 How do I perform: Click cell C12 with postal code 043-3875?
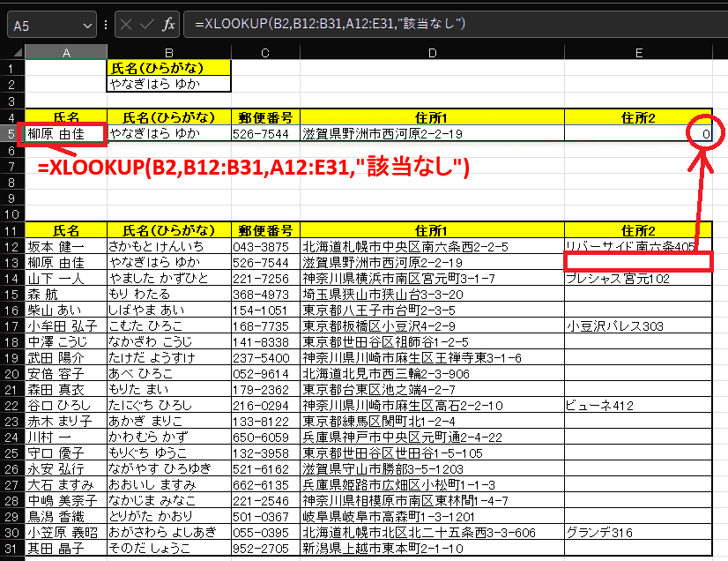265,248
